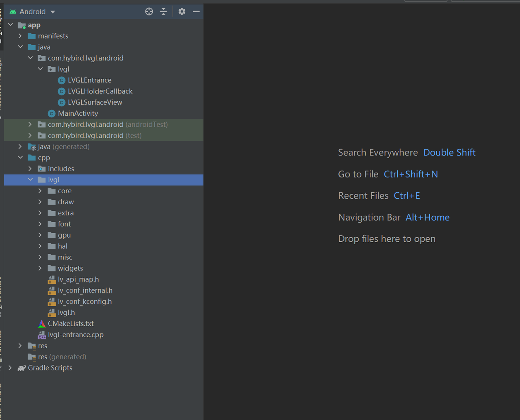Select CMakeLists.txt file name
The width and height of the screenshot is (520, 420).
click(71, 324)
